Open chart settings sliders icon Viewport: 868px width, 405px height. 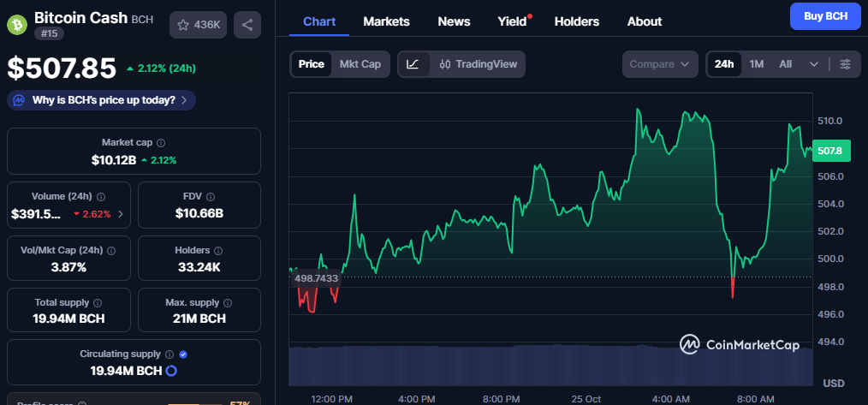click(x=845, y=64)
